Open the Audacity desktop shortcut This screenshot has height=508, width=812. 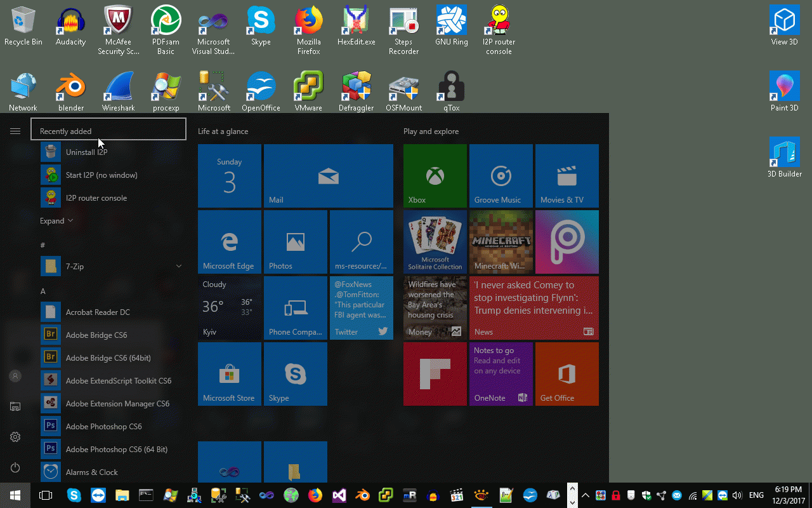point(70,26)
